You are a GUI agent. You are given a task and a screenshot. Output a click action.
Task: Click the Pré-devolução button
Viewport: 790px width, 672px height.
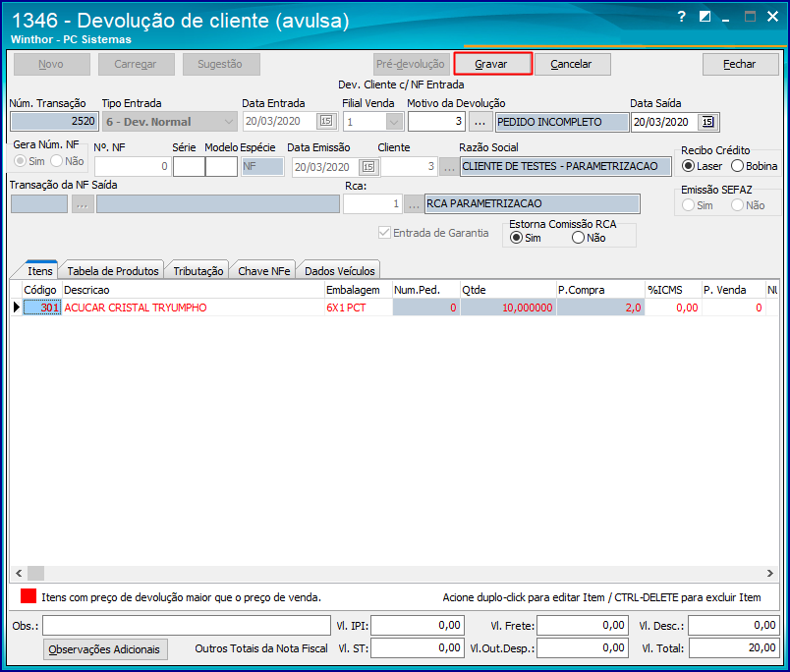412,64
